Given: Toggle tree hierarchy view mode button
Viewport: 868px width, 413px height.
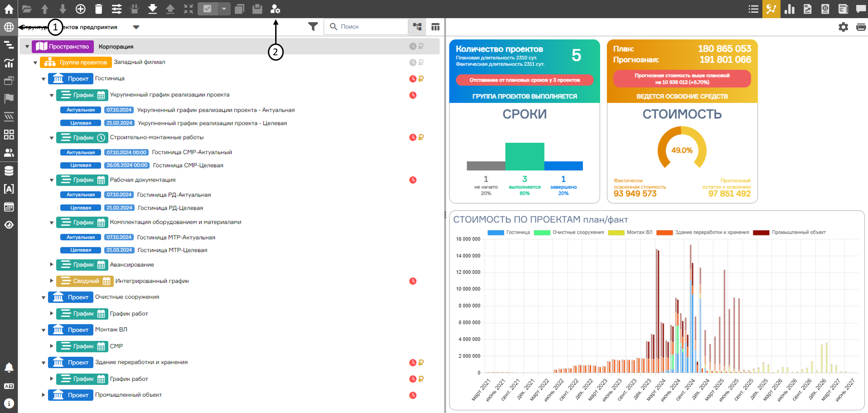Looking at the screenshot, I should point(417,27).
